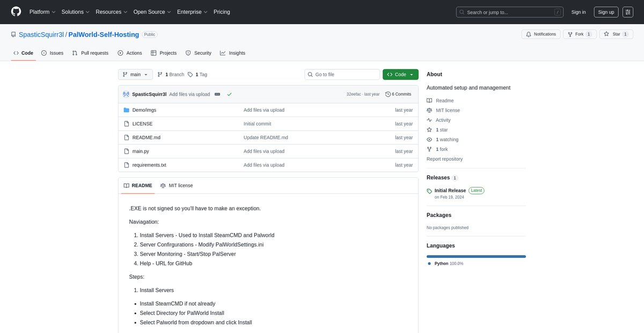This screenshot has height=333, width=644.
Task: Expand the Open Source menu
Action: (x=152, y=12)
